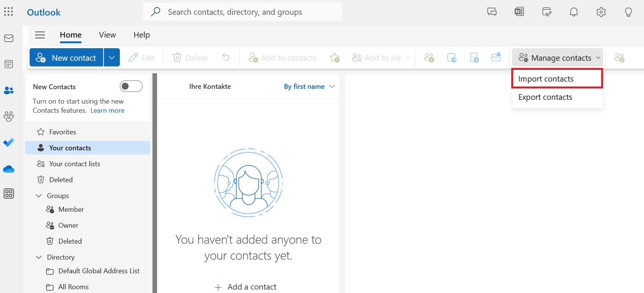The height and width of the screenshot is (293, 644).
Task: Click the search contacts input field
Action: pos(243,12)
